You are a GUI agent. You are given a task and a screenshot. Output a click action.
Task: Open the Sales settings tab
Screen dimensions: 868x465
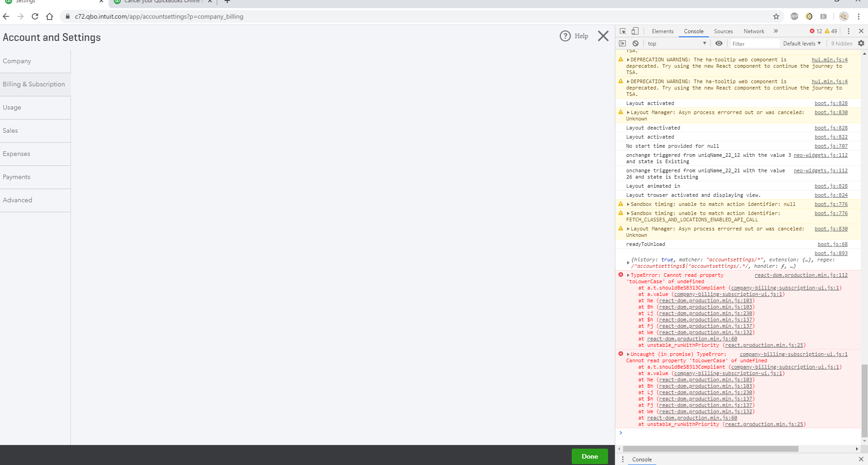click(35, 130)
